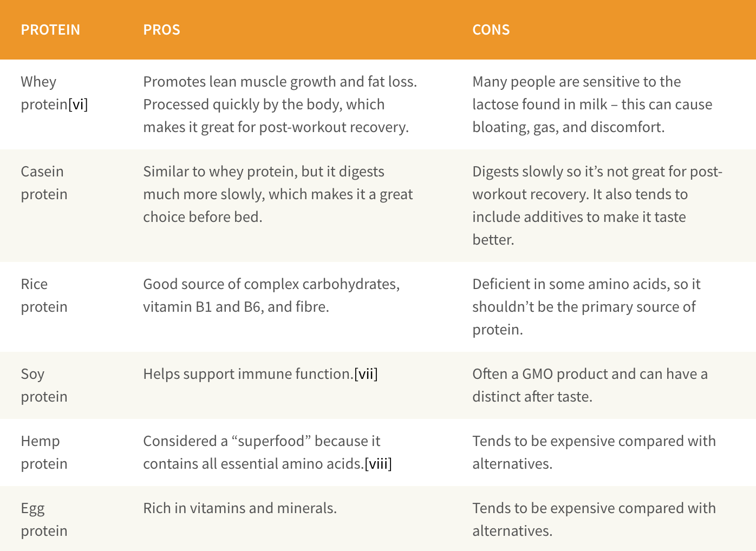Select the Egg protein row label
This screenshot has height=551, width=756.
[44, 520]
